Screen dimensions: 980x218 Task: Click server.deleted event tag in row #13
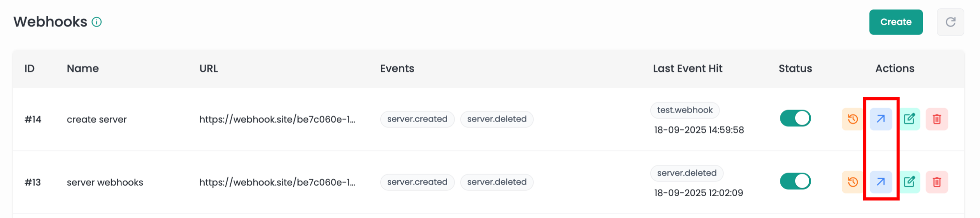coord(497,182)
